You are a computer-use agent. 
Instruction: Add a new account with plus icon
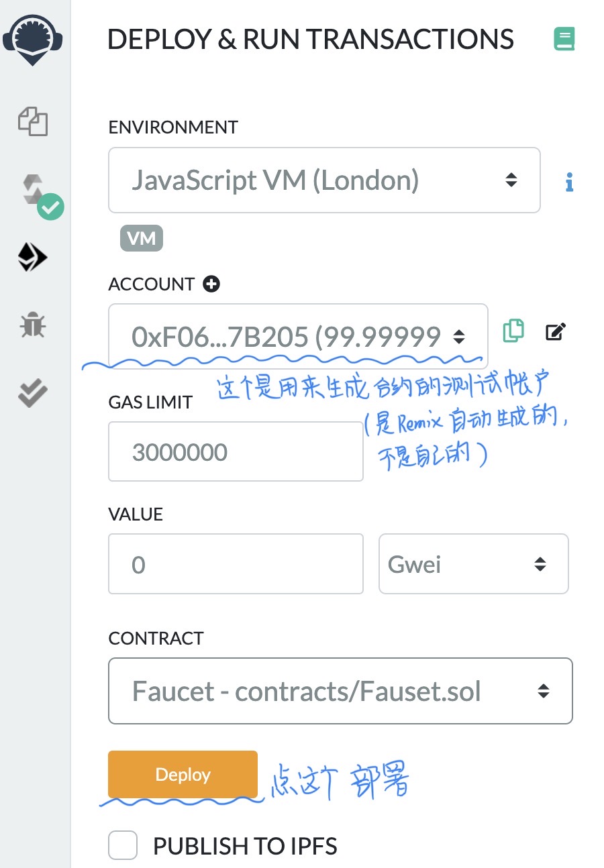pos(211,284)
